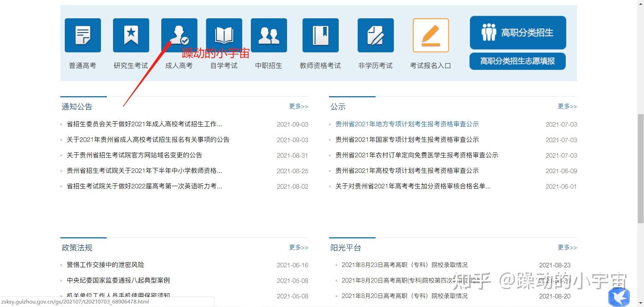
Task: Click the 普通高考 text label
Action: pos(83,66)
